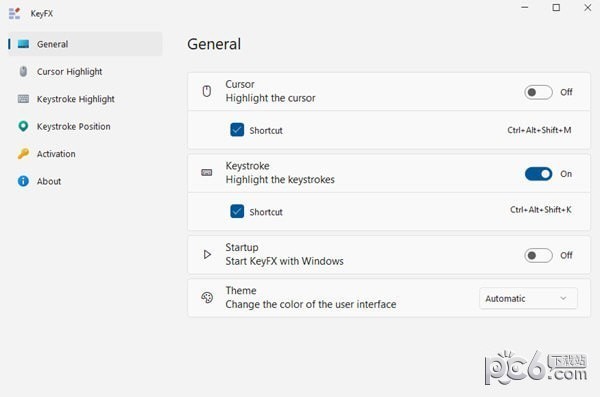The width and height of the screenshot is (600, 397).
Task: Turn off the Keystroke highlight toggle
Action: pos(538,174)
